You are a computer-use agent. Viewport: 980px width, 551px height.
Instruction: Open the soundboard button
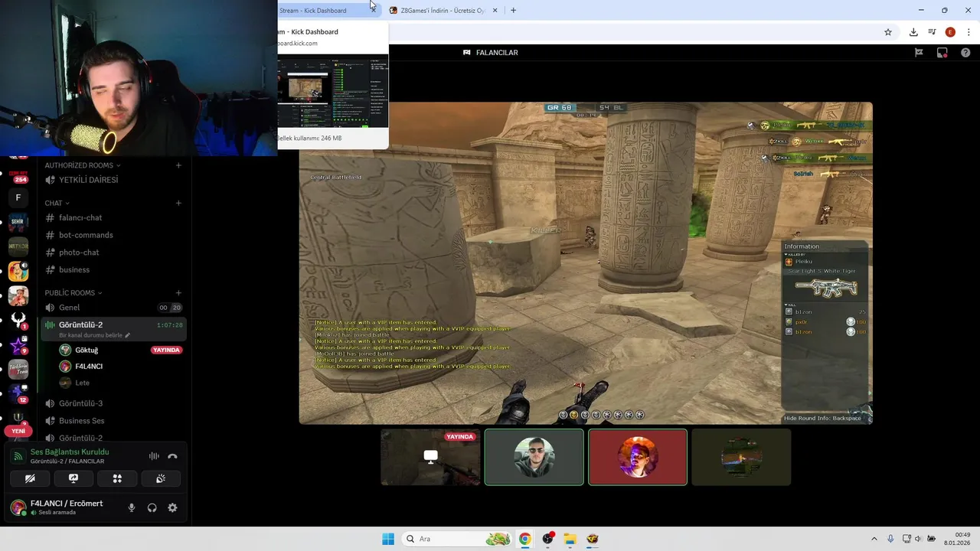click(x=161, y=478)
